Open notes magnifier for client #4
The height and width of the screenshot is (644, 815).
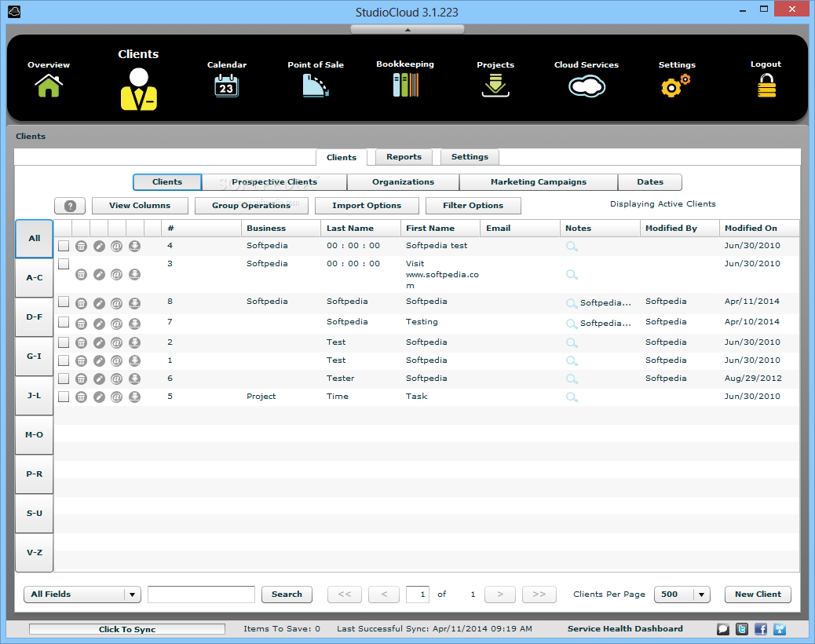point(572,247)
